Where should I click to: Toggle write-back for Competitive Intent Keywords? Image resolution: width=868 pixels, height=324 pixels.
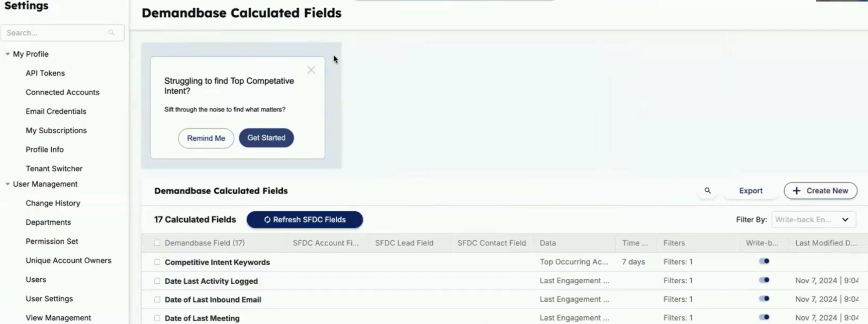pyautogui.click(x=764, y=261)
